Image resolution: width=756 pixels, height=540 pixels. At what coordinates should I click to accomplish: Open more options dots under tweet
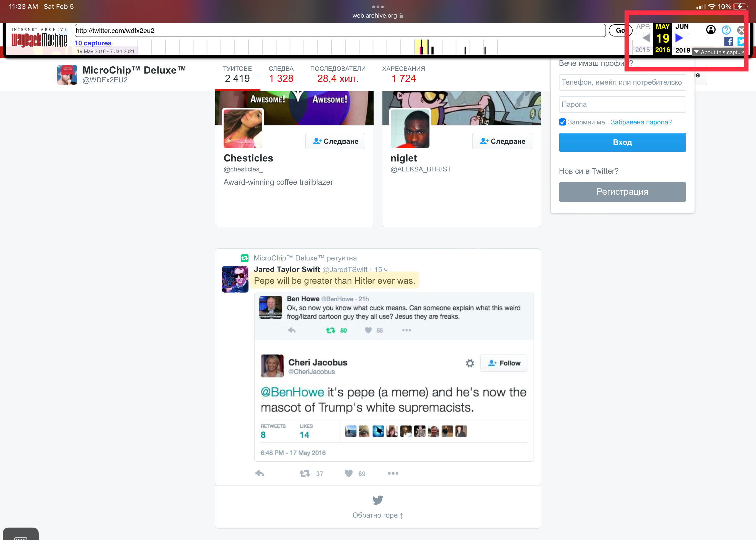[393, 473]
